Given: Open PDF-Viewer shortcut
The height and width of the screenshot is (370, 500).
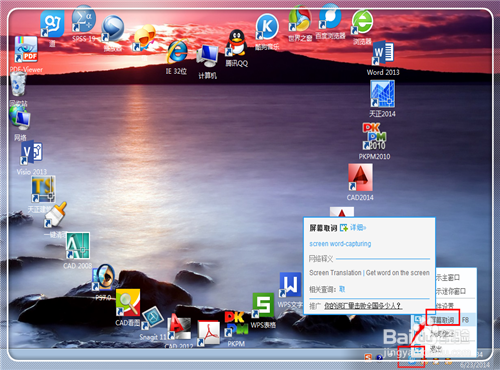Looking at the screenshot, I should tap(26, 49).
